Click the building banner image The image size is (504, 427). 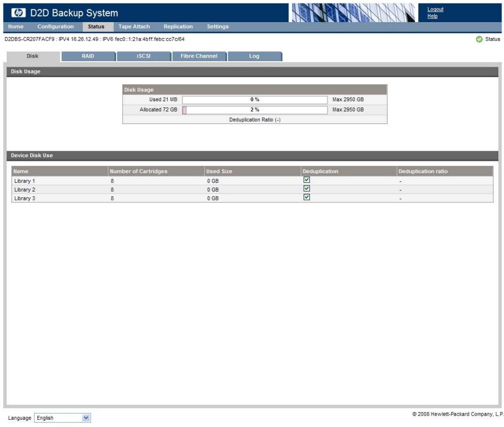click(353, 12)
